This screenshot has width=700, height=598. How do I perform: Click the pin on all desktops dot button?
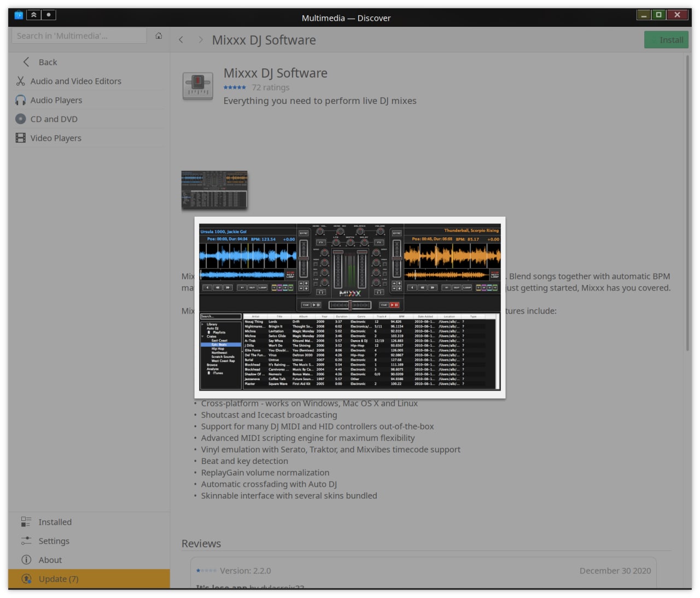49,15
